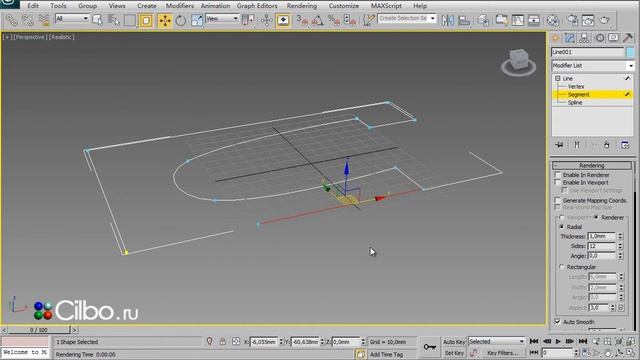Open the Modifier List dropdown
Viewport: 640px width, 360px height.
click(593, 66)
